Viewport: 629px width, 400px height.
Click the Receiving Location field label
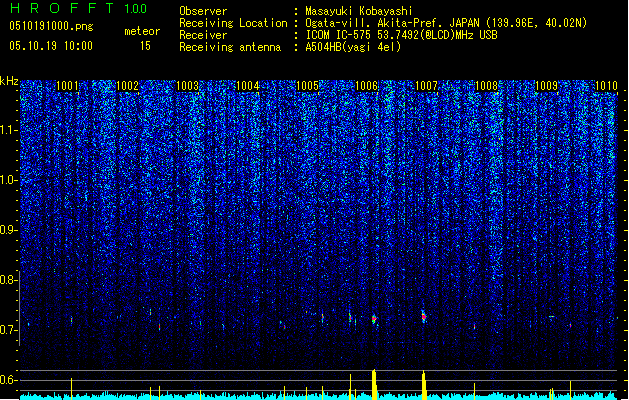click(x=233, y=23)
